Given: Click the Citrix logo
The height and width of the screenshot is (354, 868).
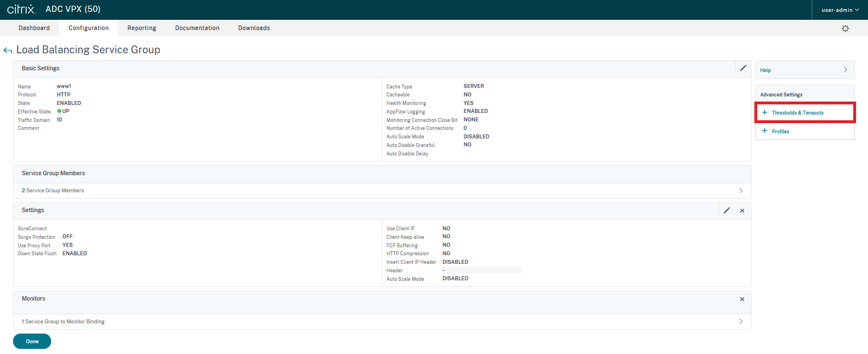Looking at the screenshot, I should coord(22,10).
